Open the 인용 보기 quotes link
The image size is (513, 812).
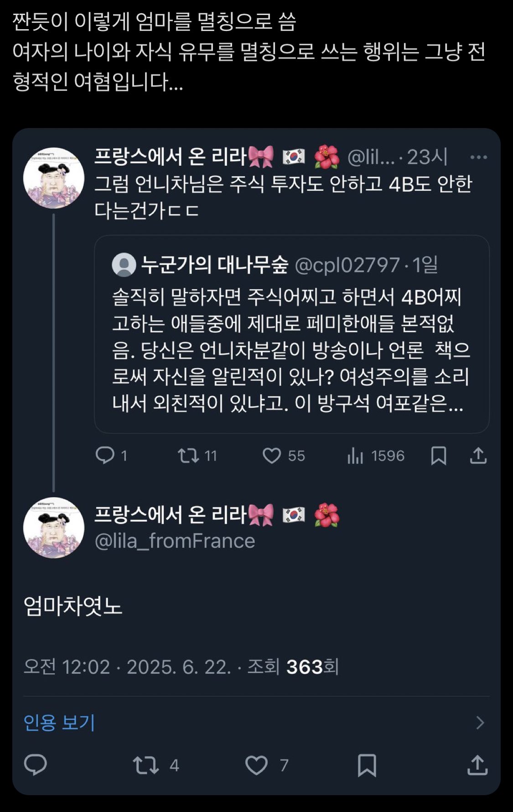click(x=59, y=723)
